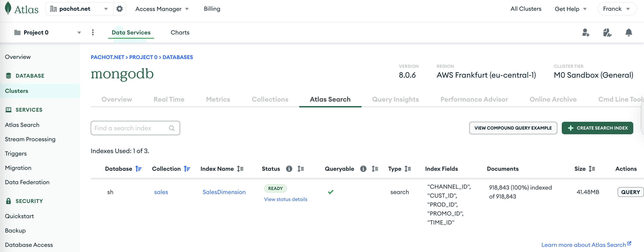The width and height of the screenshot is (644, 252).
Task: Click the plus icon on Create Search Index
Action: [570, 128]
